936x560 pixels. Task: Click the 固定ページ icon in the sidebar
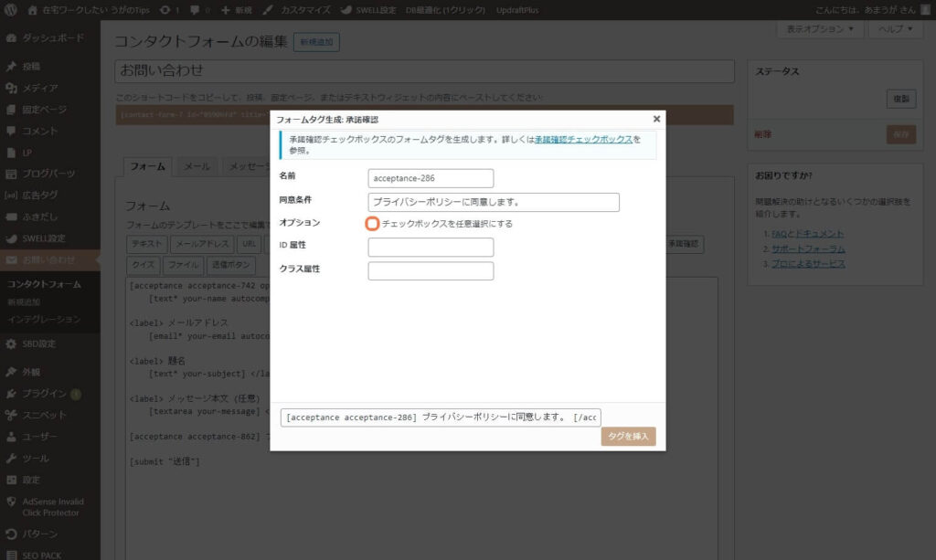(11, 110)
